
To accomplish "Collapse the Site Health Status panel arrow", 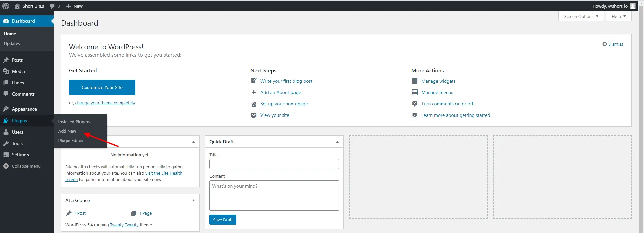I will click(x=194, y=142).
